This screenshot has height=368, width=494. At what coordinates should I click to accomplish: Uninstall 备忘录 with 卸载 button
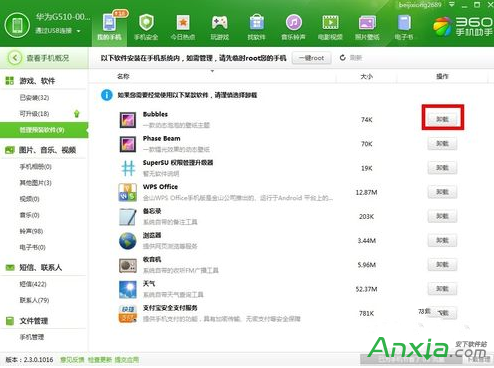click(x=442, y=216)
